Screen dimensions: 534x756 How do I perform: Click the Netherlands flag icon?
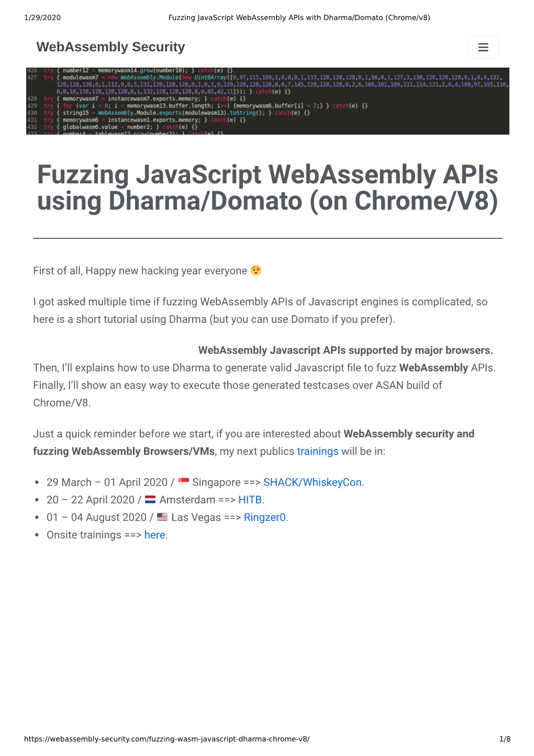tap(150, 499)
